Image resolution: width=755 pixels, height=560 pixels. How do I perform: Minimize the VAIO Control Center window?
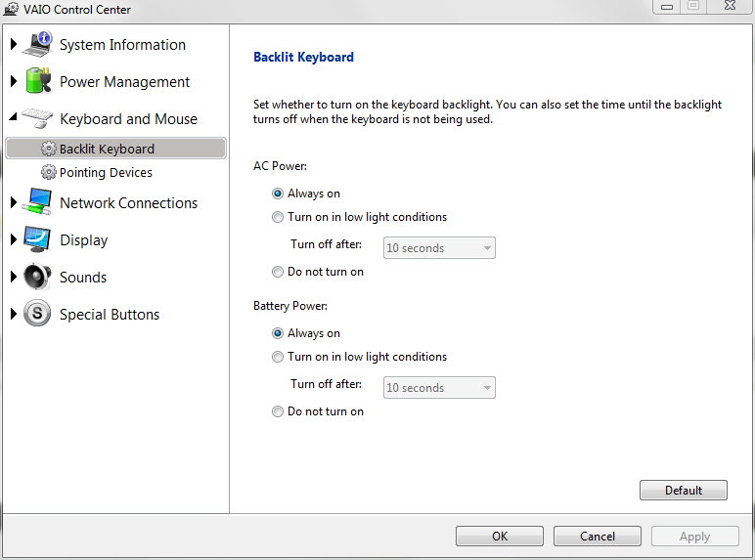[667, 6]
